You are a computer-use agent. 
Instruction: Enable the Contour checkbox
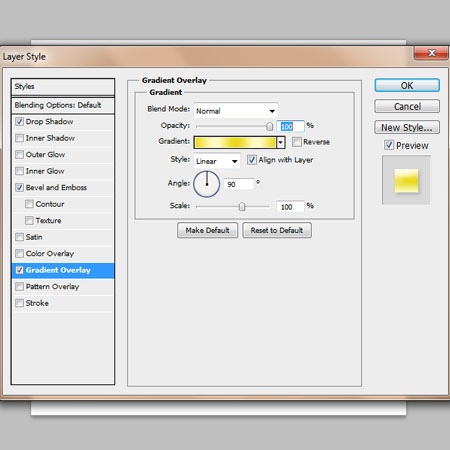(29, 204)
